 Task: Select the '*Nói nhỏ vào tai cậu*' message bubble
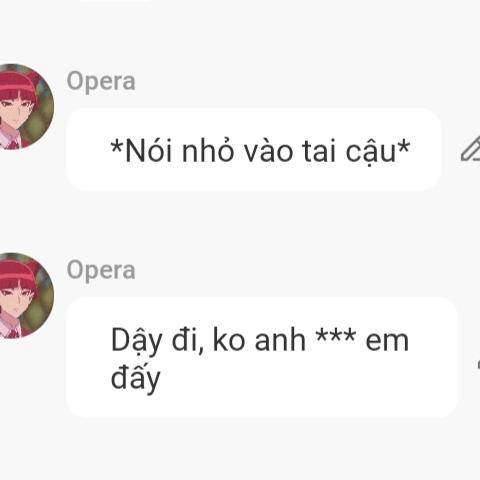coord(254,149)
